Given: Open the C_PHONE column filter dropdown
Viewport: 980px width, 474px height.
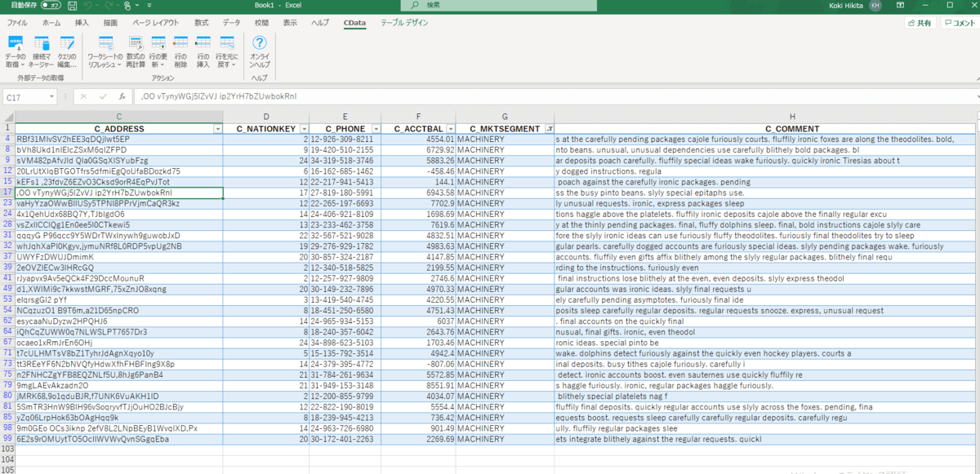Looking at the screenshot, I should [376, 129].
